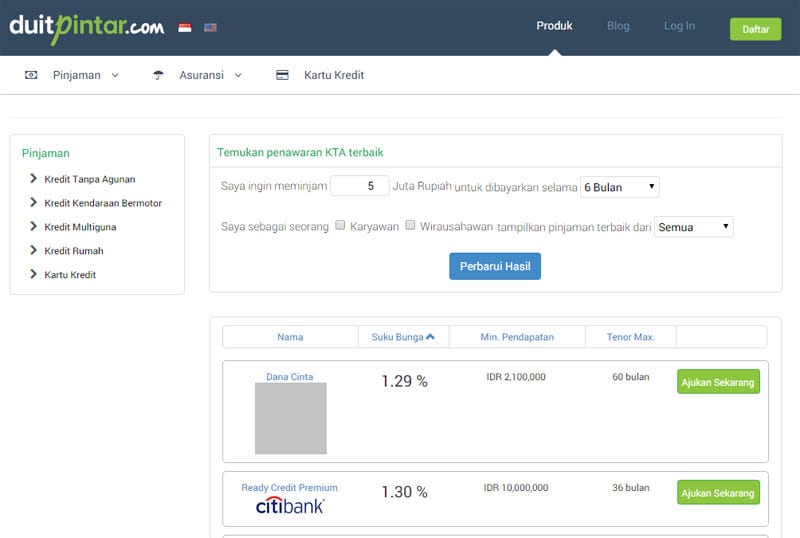The height and width of the screenshot is (538, 800).
Task: Switch language with the US flag icon
Action: [210, 28]
